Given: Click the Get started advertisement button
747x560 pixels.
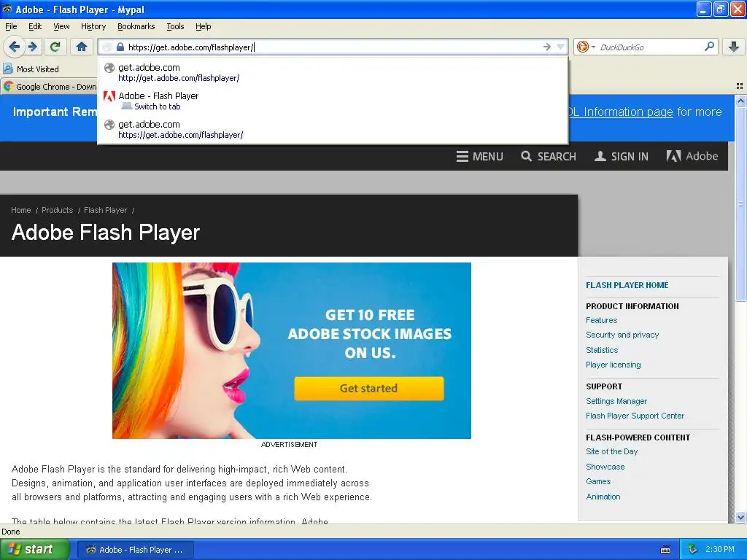Looking at the screenshot, I should click(368, 388).
